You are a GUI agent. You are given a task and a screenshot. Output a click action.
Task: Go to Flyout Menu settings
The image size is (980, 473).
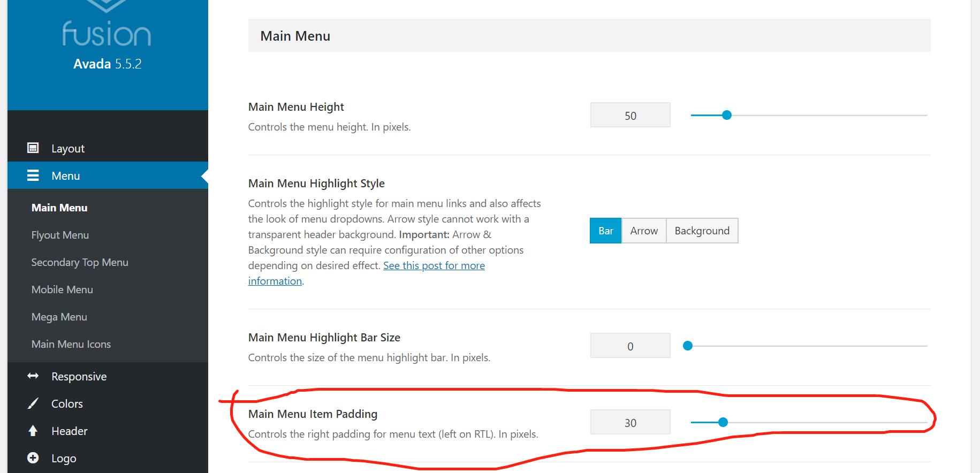pyautogui.click(x=60, y=235)
